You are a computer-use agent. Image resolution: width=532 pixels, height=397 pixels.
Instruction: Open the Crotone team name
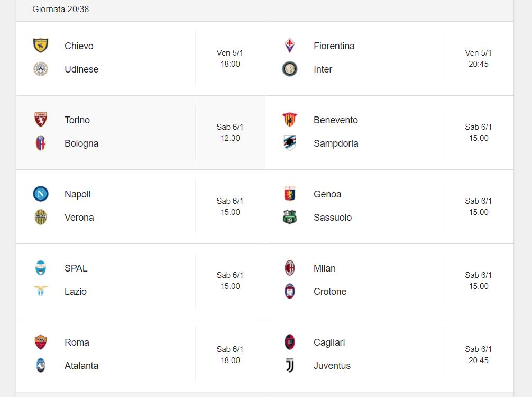330,292
